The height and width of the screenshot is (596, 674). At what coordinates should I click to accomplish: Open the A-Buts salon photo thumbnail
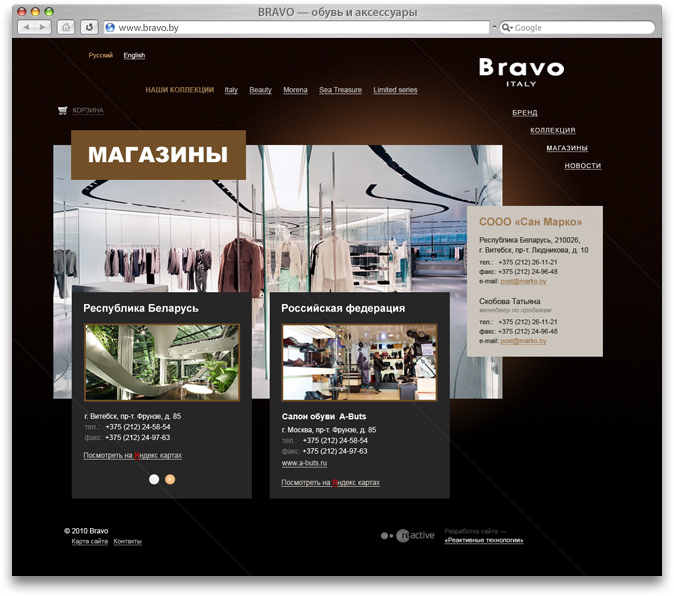(359, 363)
